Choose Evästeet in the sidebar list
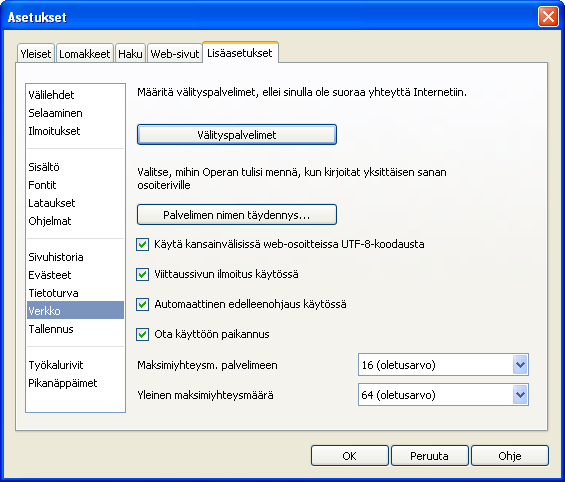The image size is (565, 482). 50,275
